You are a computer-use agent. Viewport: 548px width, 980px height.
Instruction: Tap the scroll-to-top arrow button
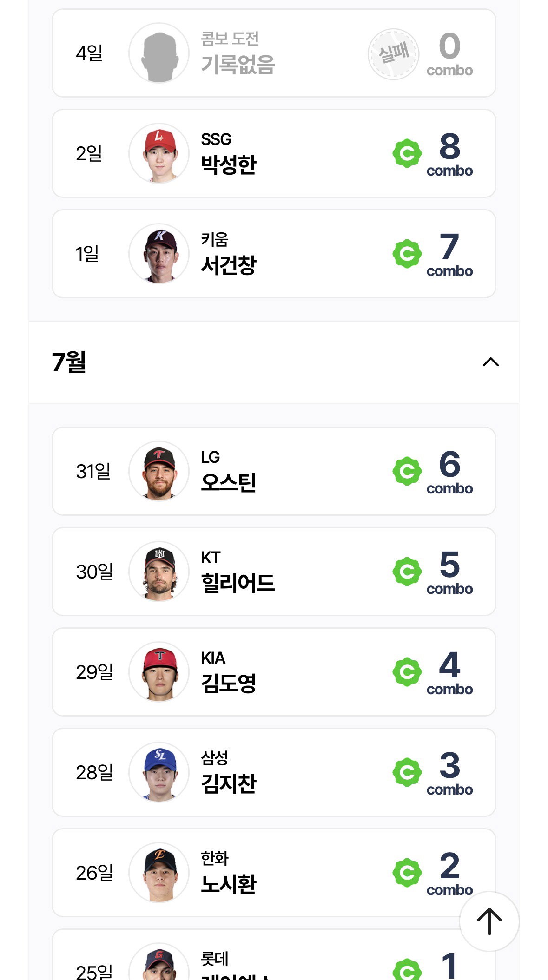[489, 921]
